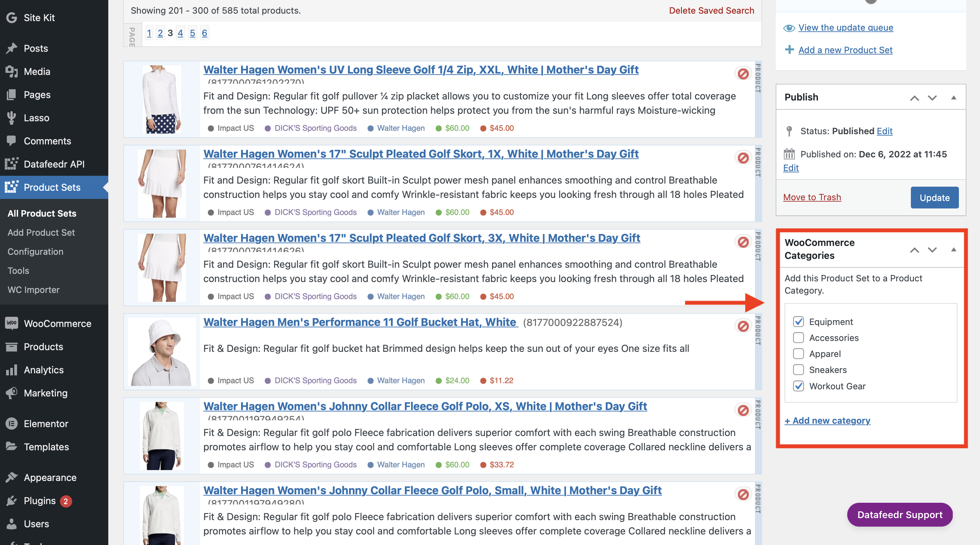Click the Products archive icon
Image resolution: width=980 pixels, height=545 pixels.
coord(12,347)
